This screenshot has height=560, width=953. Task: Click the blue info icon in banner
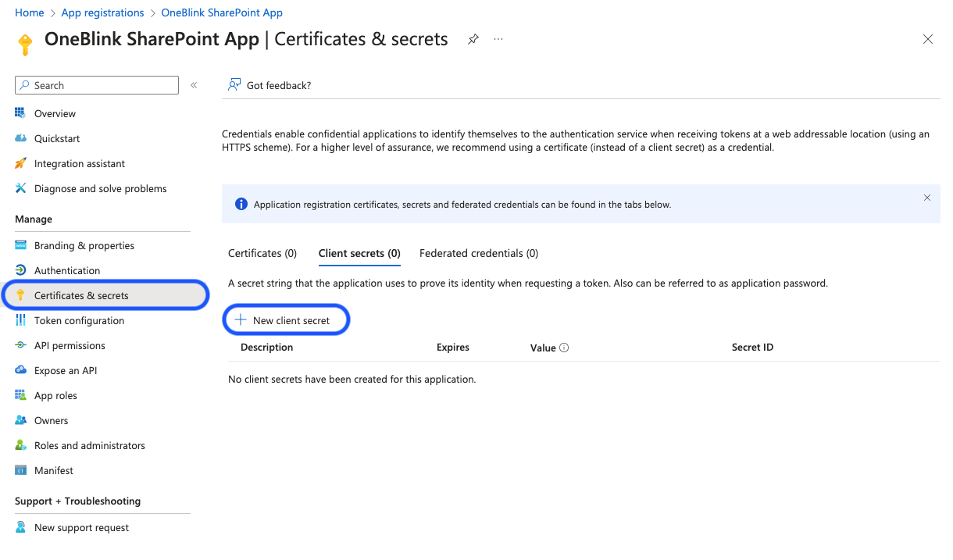pyautogui.click(x=241, y=205)
